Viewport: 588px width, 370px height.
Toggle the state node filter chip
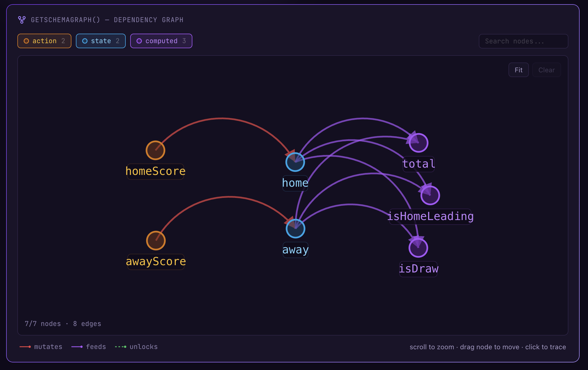[x=101, y=41]
